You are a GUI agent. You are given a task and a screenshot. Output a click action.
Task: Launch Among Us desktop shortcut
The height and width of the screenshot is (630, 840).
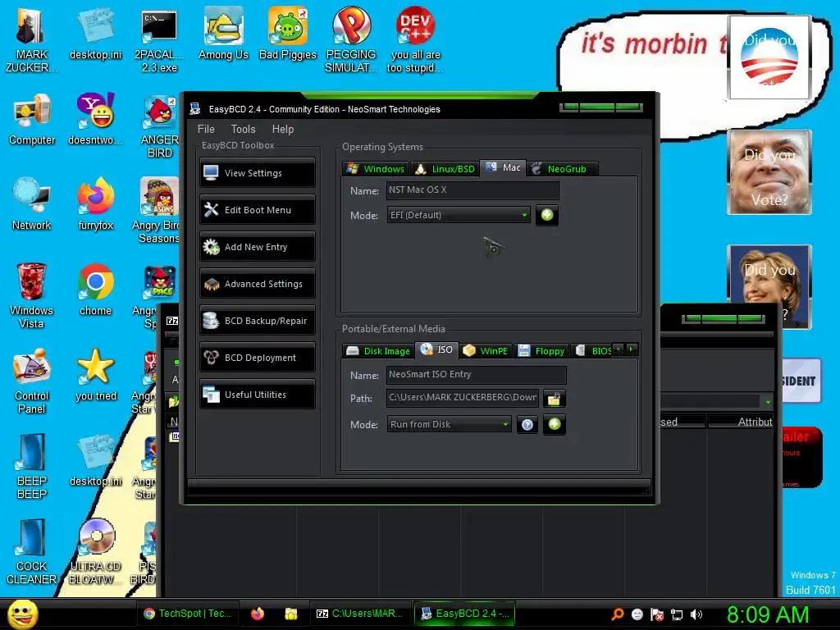(223, 33)
